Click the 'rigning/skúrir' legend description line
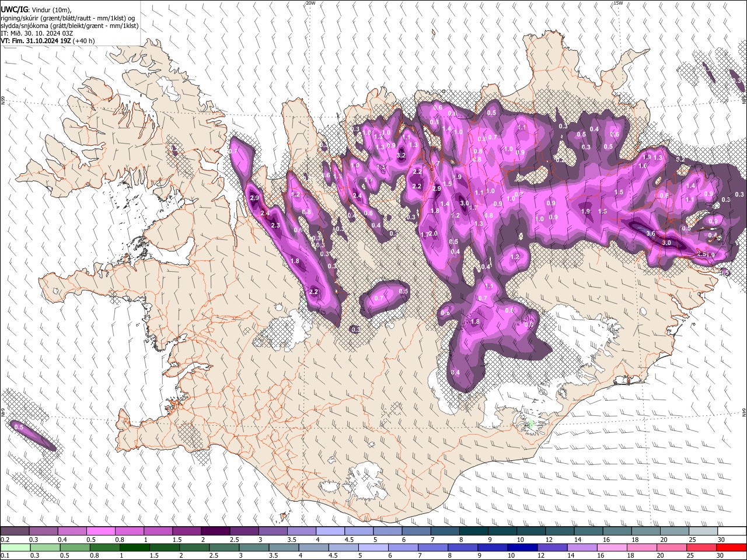This screenshot has height=560, width=747. point(68,18)
